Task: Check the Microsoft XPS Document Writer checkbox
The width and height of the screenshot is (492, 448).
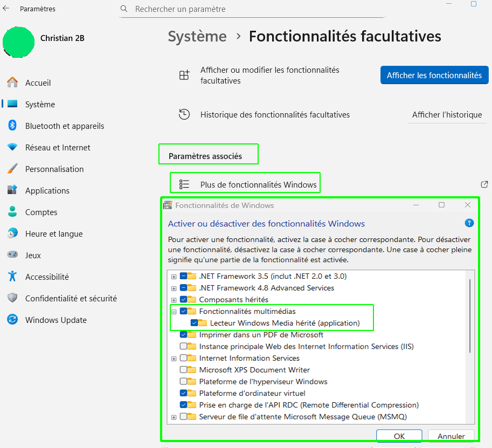Action: point(184,369)
